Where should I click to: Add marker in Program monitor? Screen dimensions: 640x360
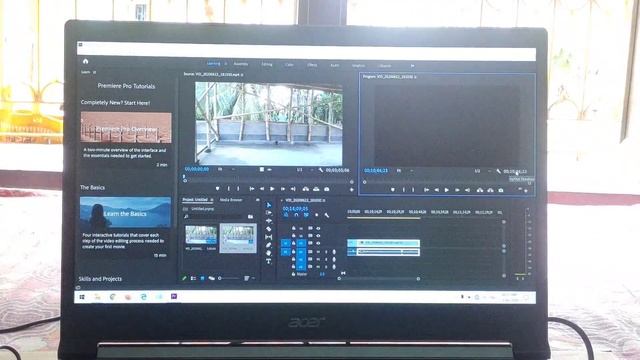coord(393,190)
